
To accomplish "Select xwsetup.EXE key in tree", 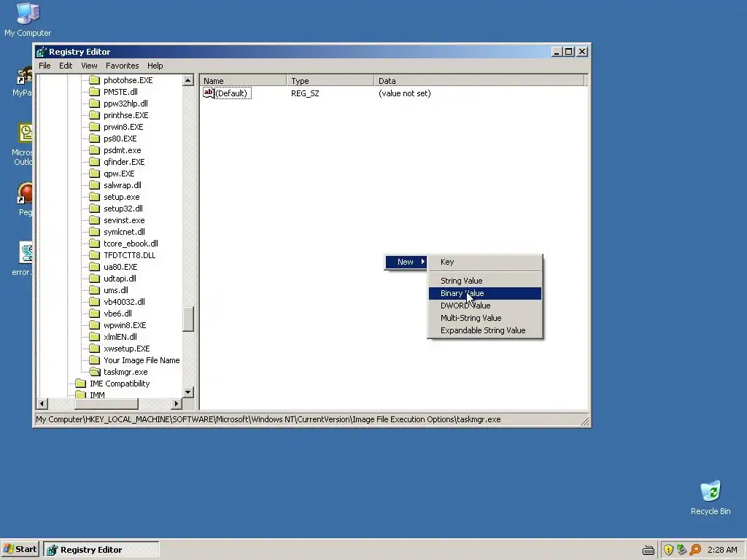I will pyautogui.click(x=126, y=349).
